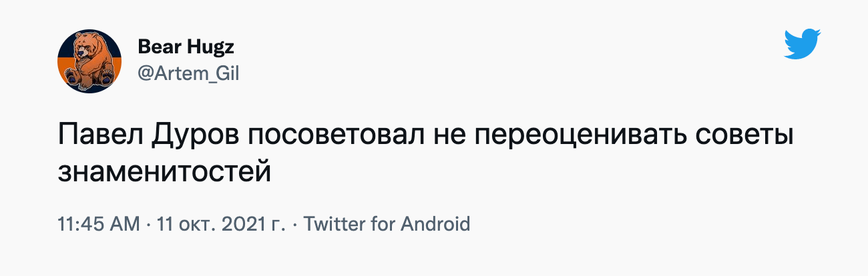Click the word знаменитостей in the tweet
The image size is (868, 276).
164,171
